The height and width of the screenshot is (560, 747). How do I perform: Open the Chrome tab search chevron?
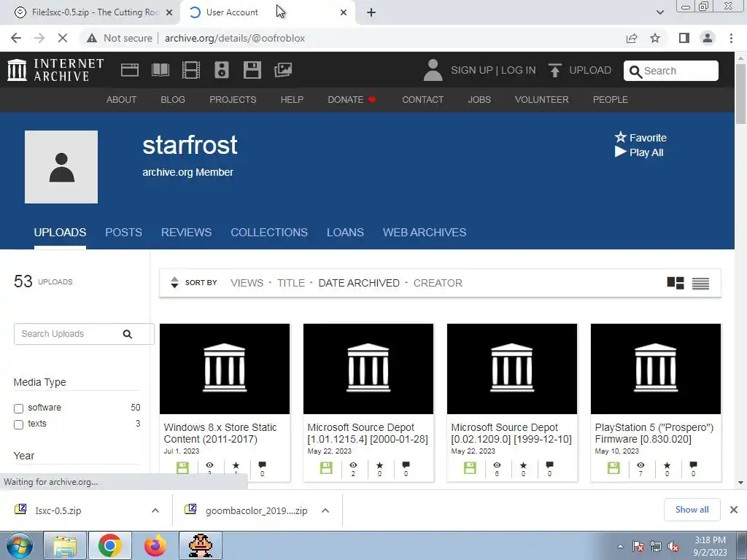coord(659,12)
